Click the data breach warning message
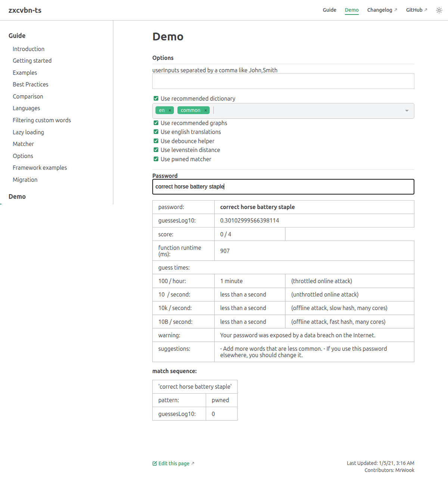448x490 pixels. pos(298,335)
